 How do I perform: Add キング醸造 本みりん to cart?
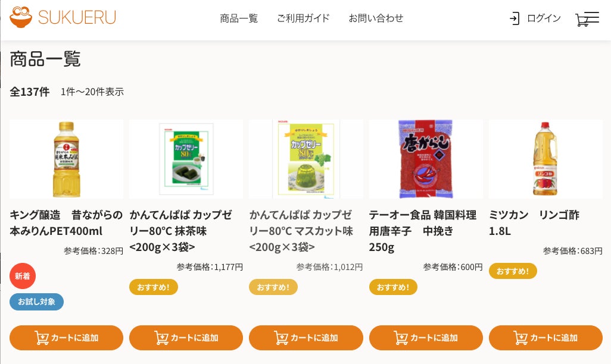click(66, 337)
